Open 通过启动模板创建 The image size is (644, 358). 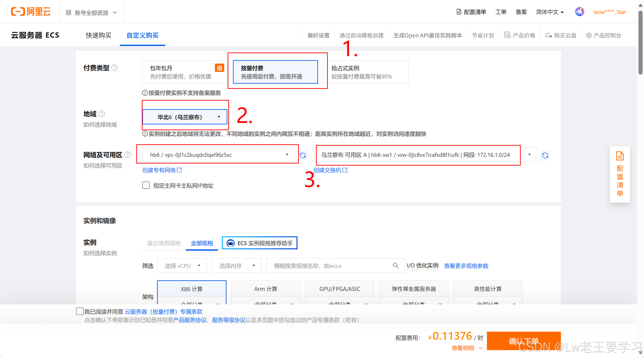click(361, 35)
